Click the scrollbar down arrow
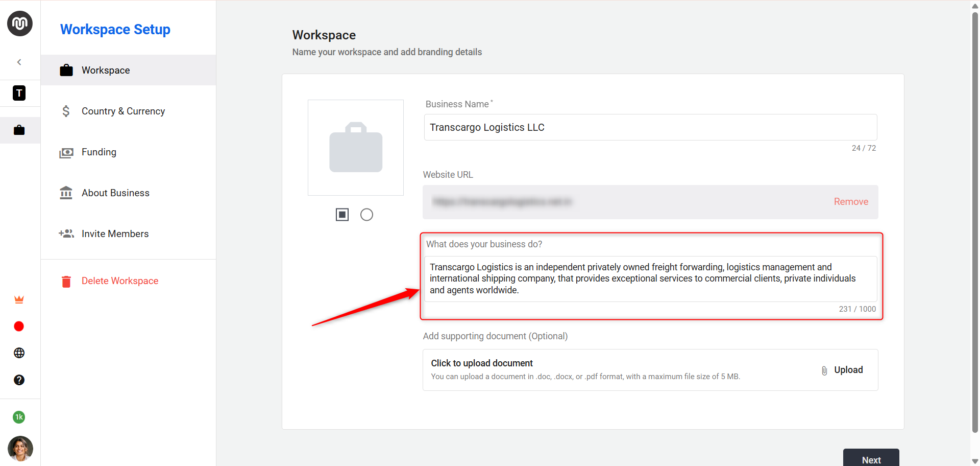The image size is (980, 466). [x=975, y=461]
